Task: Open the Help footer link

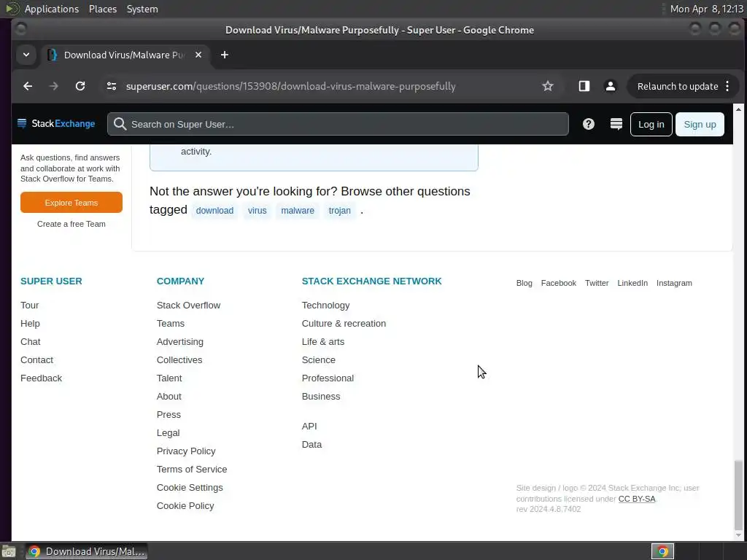Action: click(x=30, y=323)
